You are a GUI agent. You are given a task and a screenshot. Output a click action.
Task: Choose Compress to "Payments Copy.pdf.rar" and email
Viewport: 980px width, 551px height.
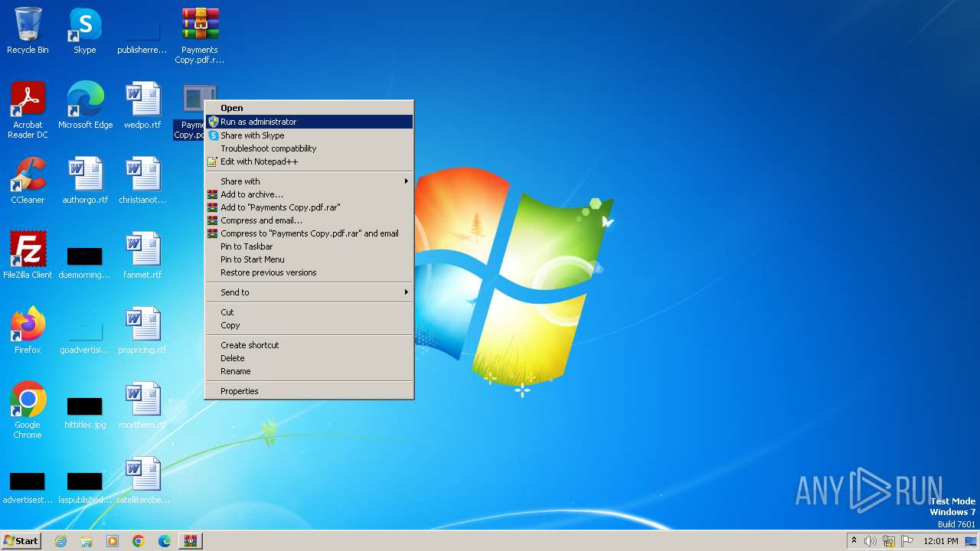[x=309, y=233]
